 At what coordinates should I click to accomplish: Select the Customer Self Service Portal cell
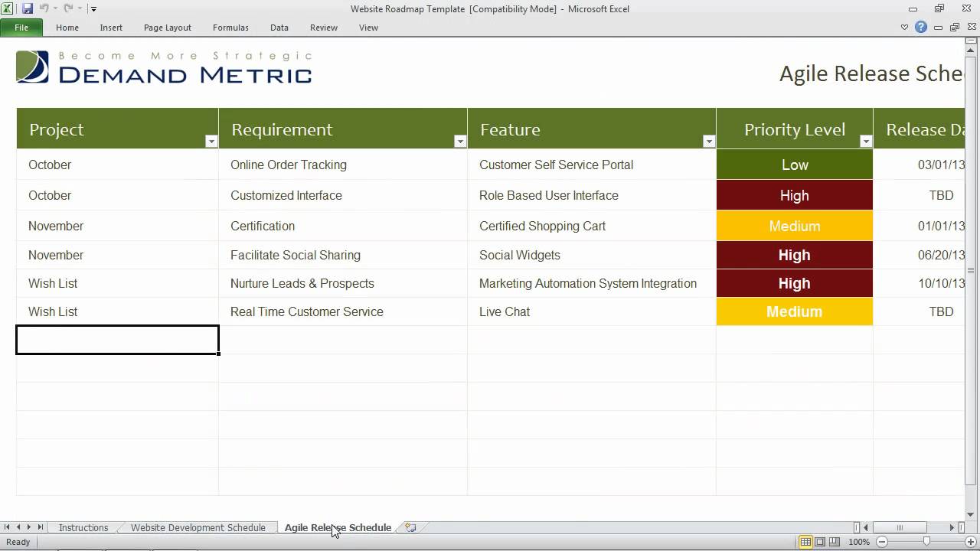[592, 165]
